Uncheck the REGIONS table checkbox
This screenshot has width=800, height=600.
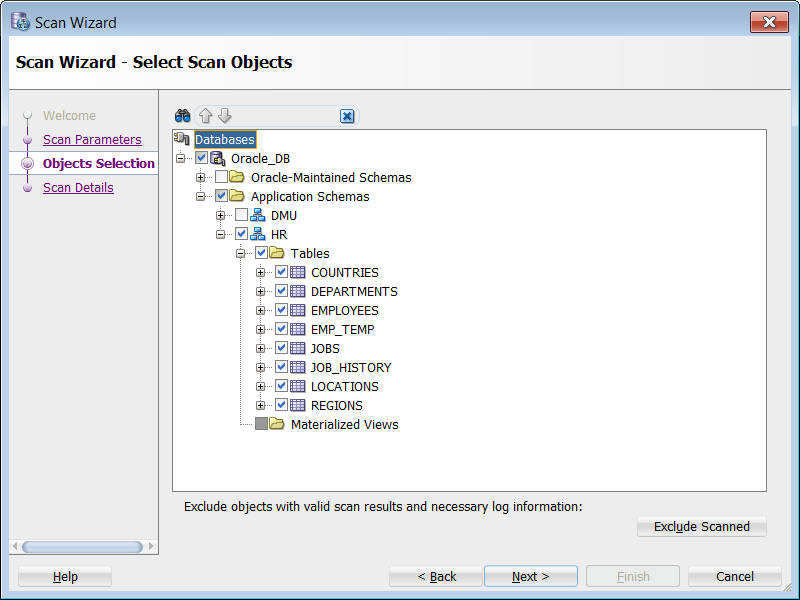pyautogui.click(x=281, y=404)
